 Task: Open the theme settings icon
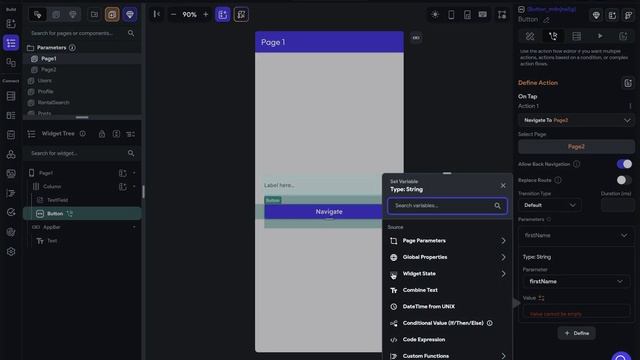(11, 232)
